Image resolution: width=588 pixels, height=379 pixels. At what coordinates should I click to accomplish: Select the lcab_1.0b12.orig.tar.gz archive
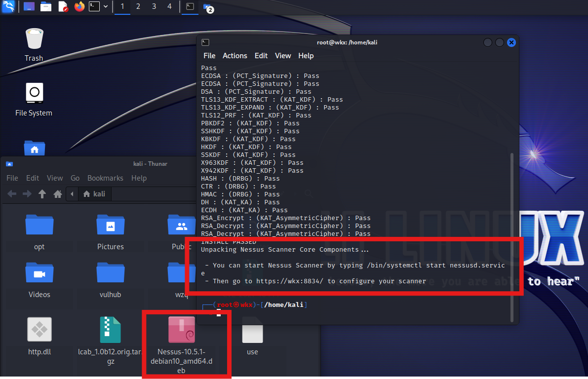[x=110, y=341]
